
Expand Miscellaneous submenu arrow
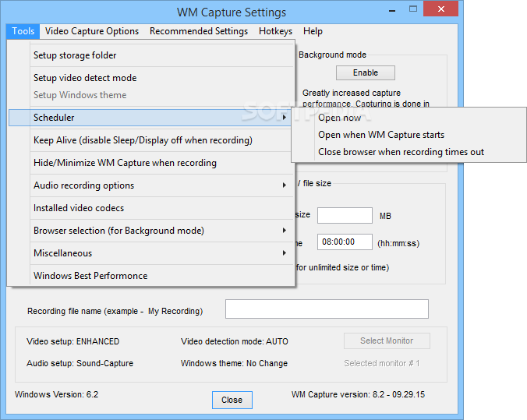click(285, 252)
